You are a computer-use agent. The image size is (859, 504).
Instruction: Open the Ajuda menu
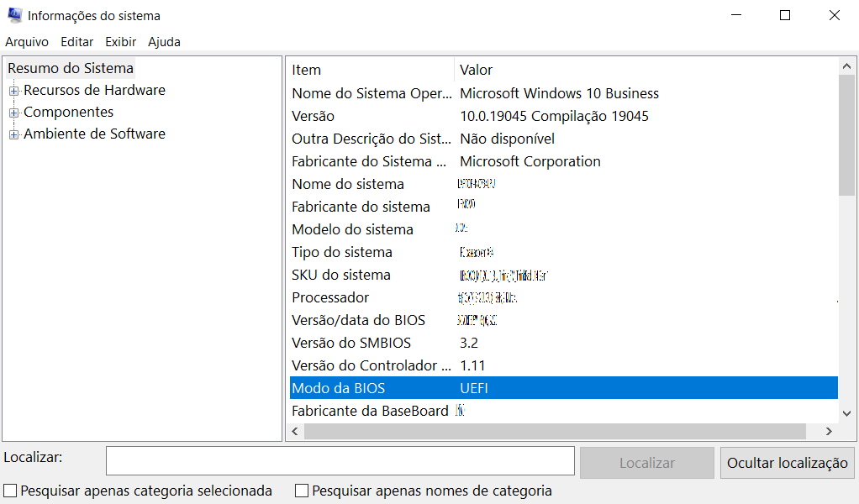pos(164,42)
